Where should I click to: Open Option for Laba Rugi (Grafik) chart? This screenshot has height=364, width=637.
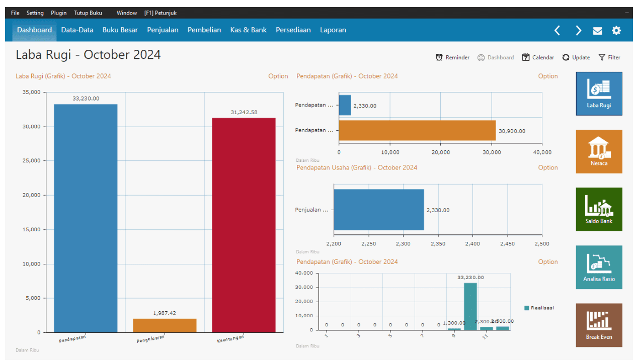click(278, 76)
